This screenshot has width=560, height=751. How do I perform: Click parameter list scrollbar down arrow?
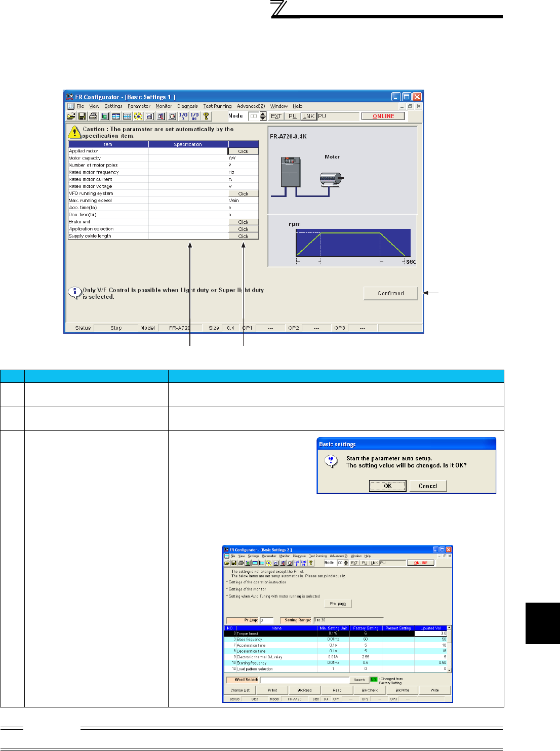pos(449,670)
